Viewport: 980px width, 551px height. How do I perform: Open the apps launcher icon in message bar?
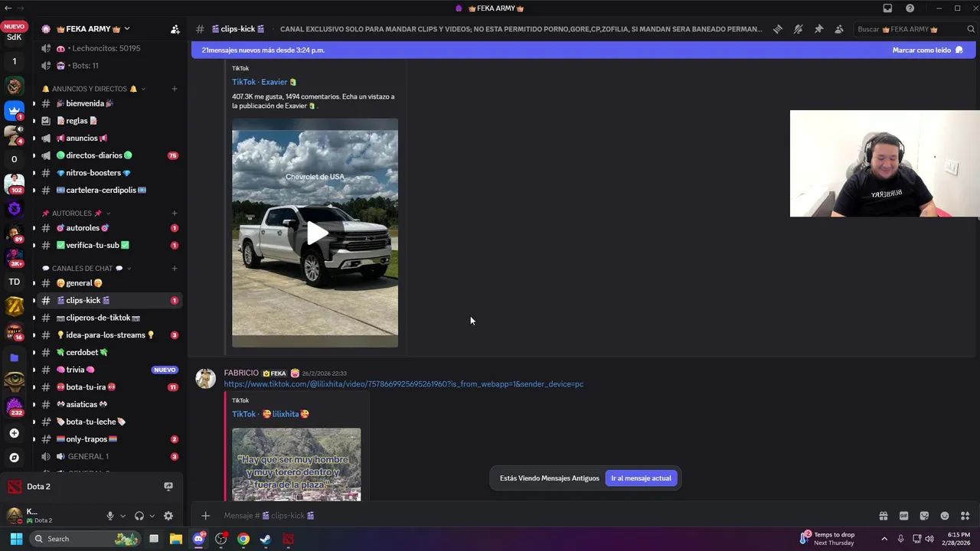(x=965, y=516)
